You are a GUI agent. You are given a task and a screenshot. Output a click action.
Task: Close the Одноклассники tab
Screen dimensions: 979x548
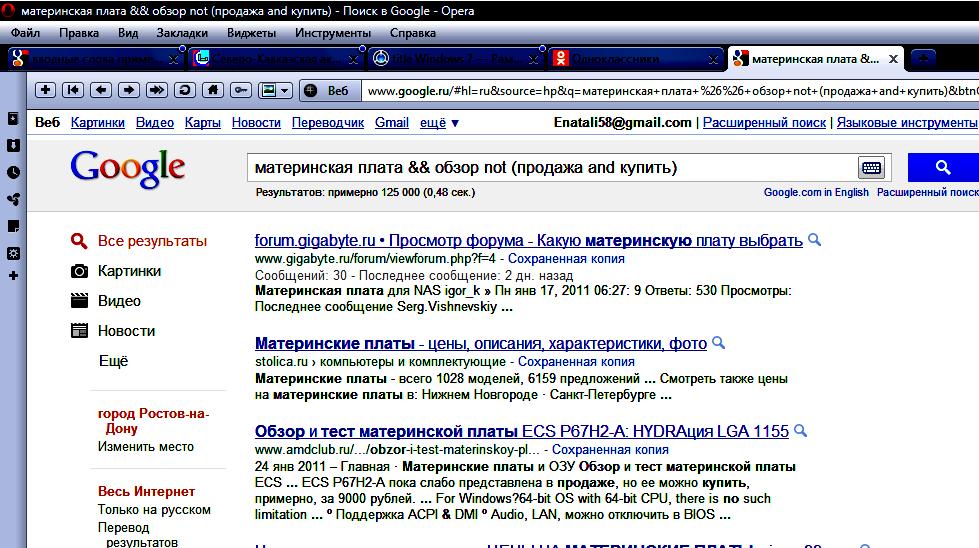[713, 59]
